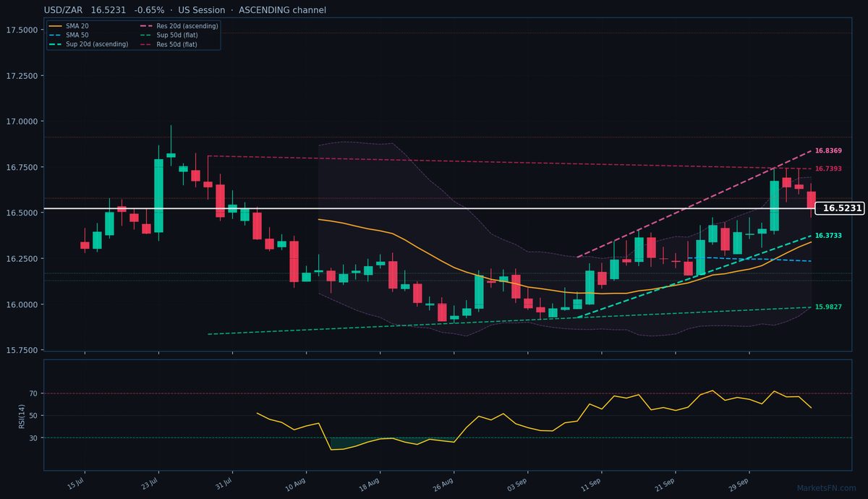Click the 16.2500 price axis label

[22, 259]
